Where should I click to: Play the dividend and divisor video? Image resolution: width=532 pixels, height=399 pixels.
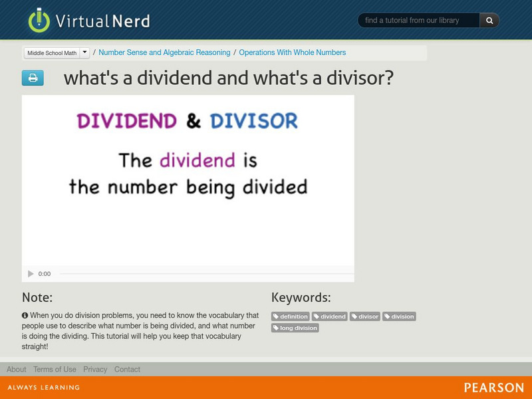pos(30,273)
